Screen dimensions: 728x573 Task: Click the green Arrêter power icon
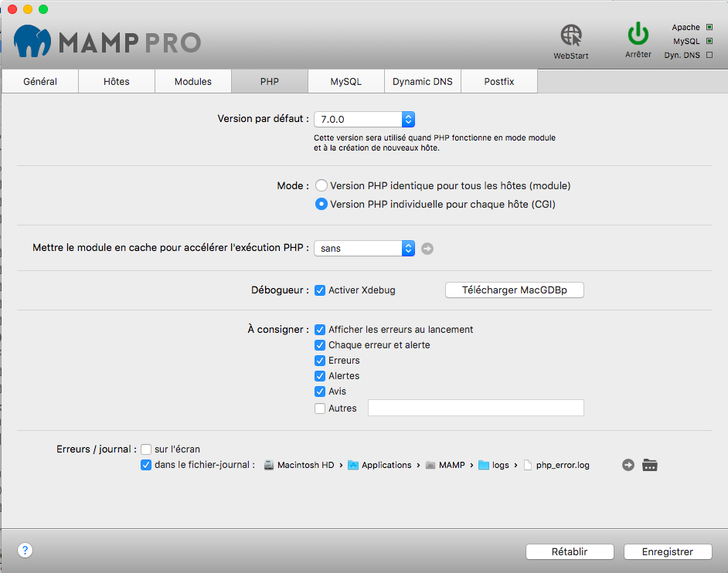coord(638,35)
